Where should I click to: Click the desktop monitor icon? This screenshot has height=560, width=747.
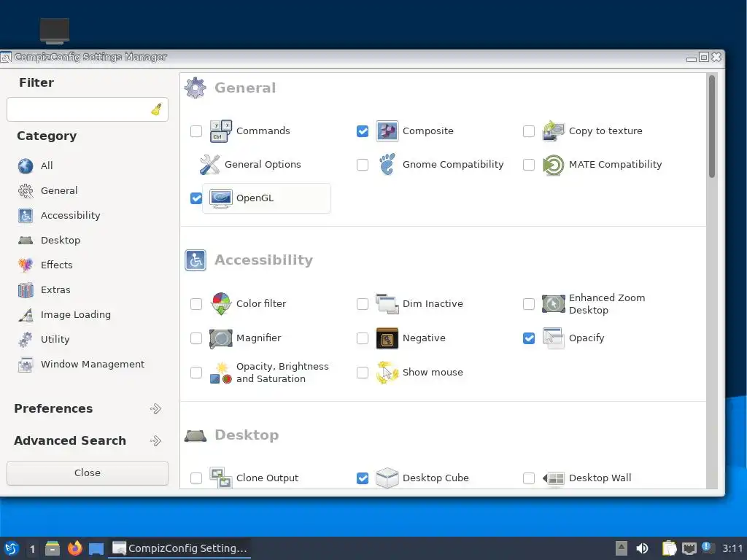(54, 31)
